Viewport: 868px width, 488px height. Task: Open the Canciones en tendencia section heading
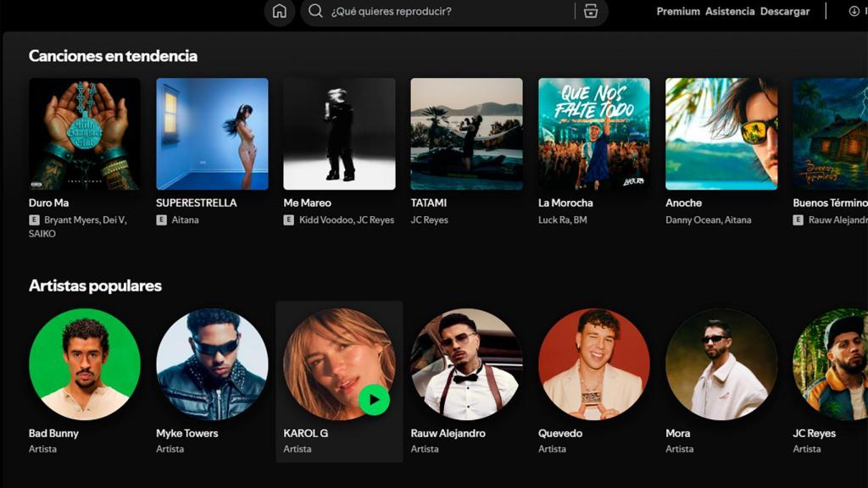[x=113, y=56]
